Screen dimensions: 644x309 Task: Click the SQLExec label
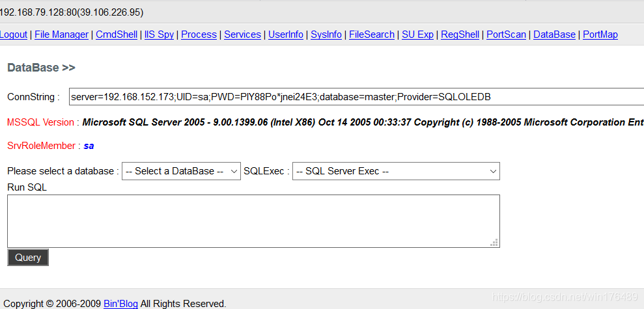click(266, 171)
